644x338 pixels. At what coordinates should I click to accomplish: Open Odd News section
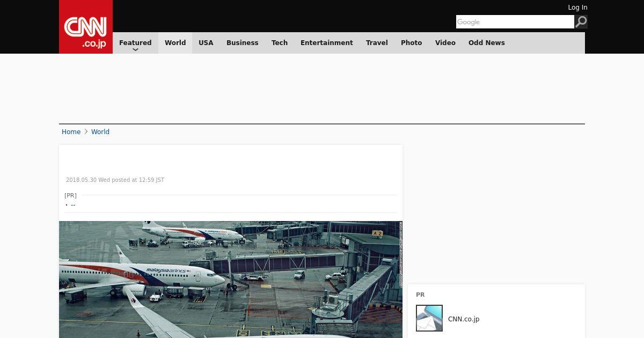tap(487, 43)
